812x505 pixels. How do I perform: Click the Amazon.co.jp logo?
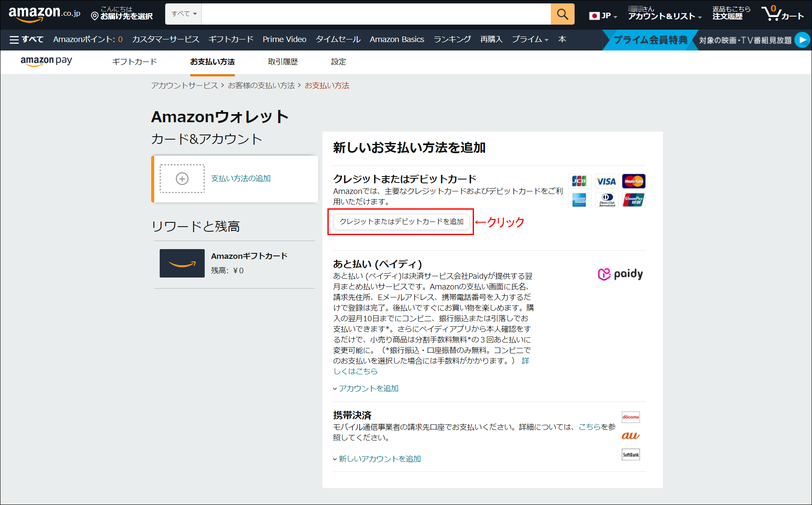coord(44,14)
